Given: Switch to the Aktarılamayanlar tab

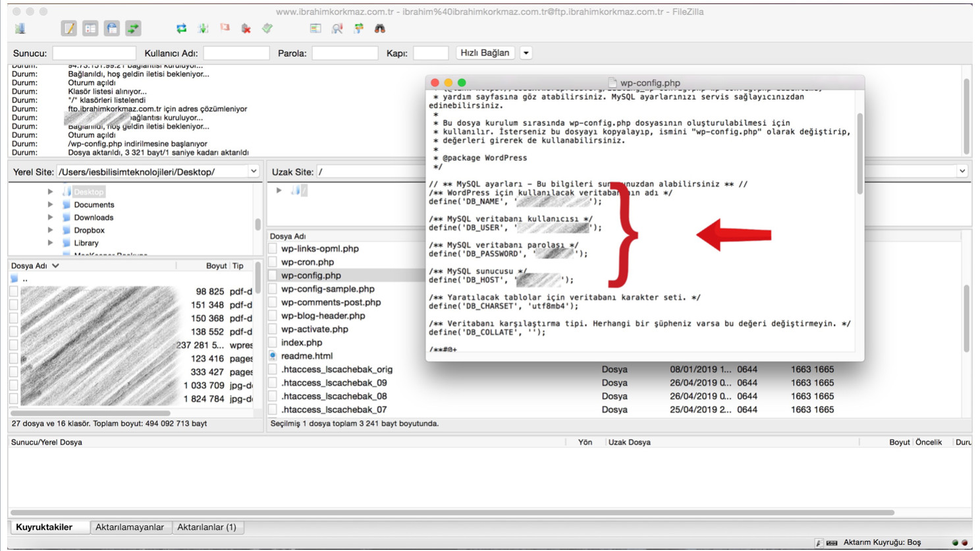Looking at the screenshot, I should point(130,527).
